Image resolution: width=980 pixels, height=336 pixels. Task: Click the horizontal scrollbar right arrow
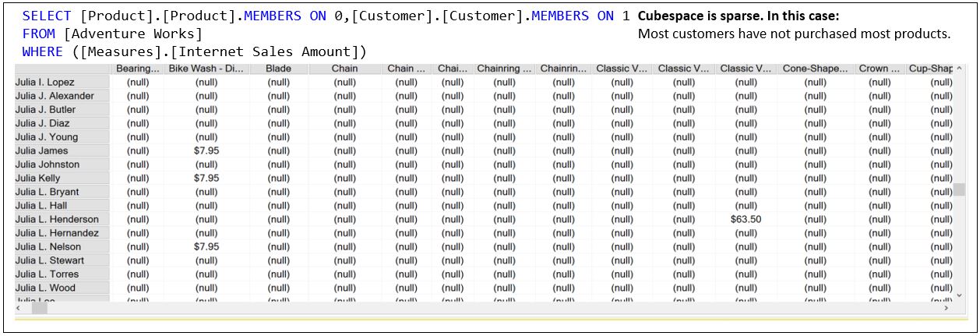coord(947,309)
